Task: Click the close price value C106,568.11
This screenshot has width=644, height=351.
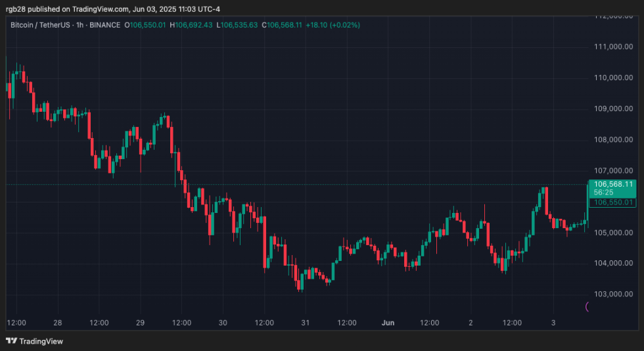Action: pos(283,25)
